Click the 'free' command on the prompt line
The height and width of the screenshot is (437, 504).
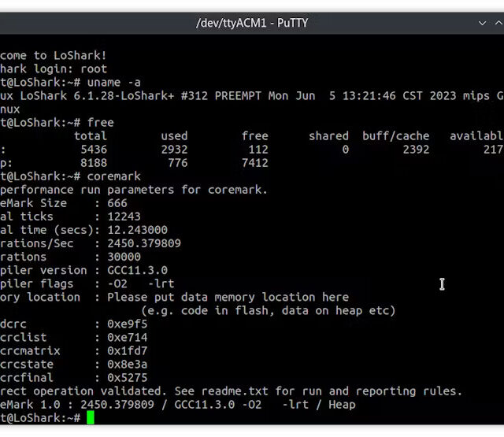(101, 122)
